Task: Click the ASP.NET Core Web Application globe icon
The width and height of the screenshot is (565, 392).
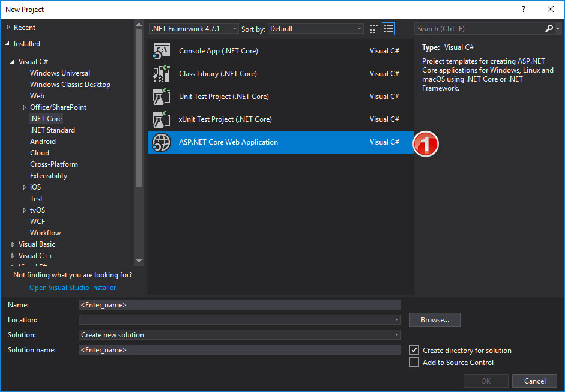Action: click(x=162, y=142)
